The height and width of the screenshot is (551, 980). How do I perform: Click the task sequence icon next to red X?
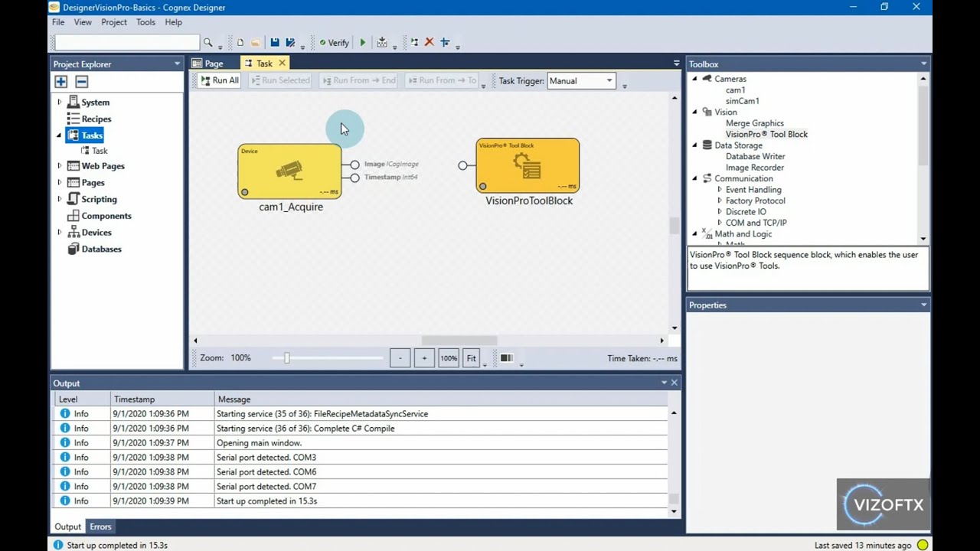(414, 43)
